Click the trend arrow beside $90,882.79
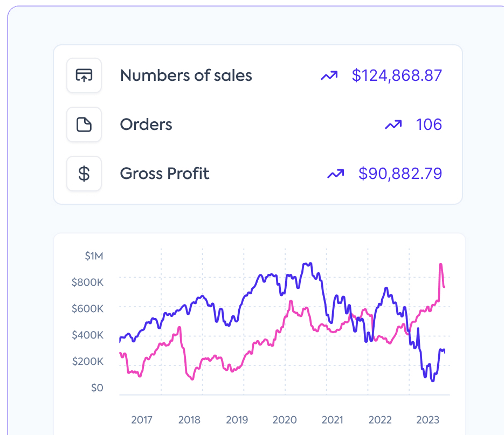Screen dimensions: 504x435 point(335,174)
